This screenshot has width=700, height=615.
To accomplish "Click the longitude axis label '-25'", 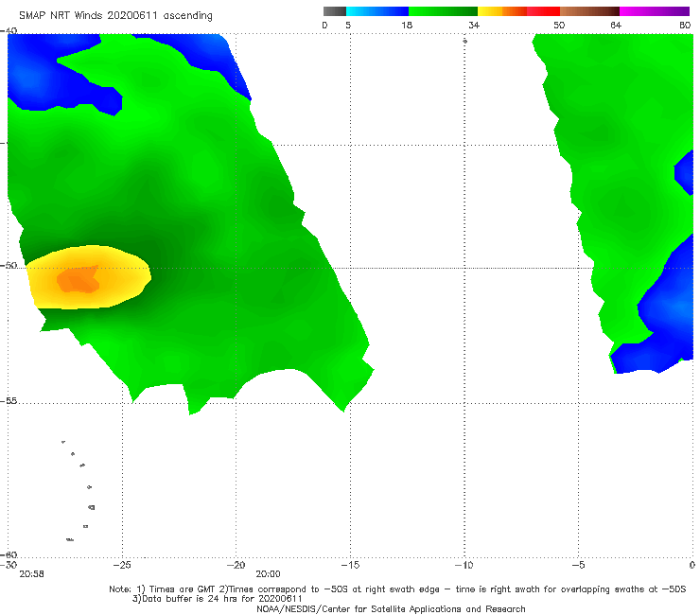I will pos(122,565).
